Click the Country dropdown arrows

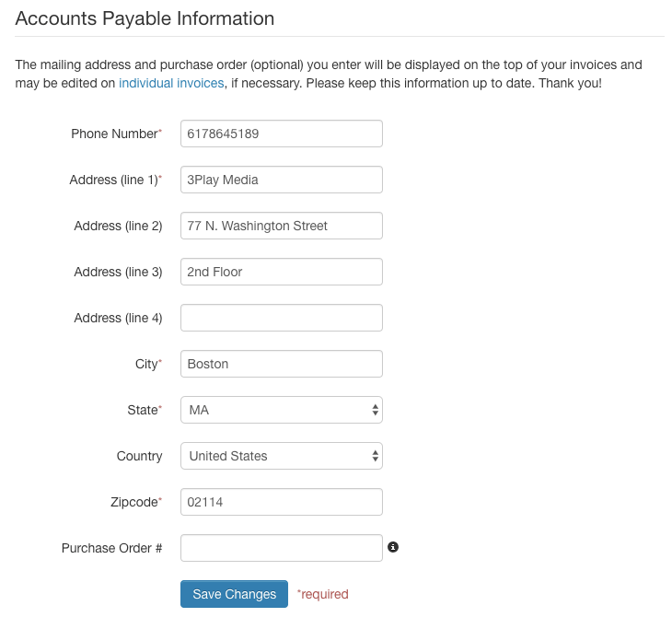(x=375, y=455)
